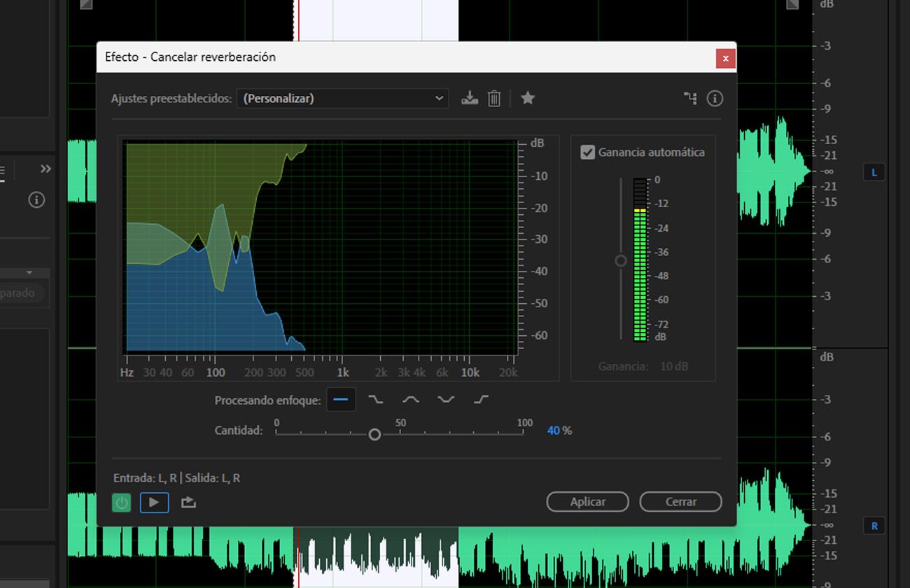
Task: Open the channel map routing icon
Action: coord(690,98)
